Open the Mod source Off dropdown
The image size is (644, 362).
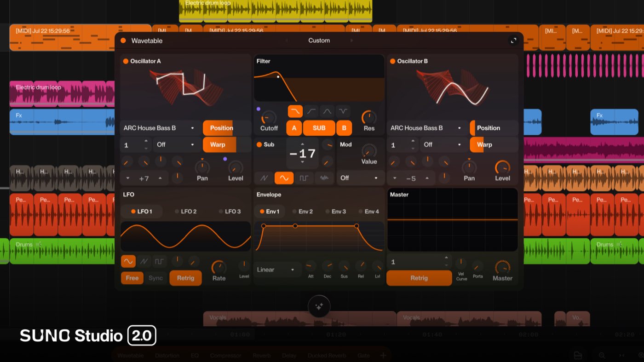(x=360, y=178)
